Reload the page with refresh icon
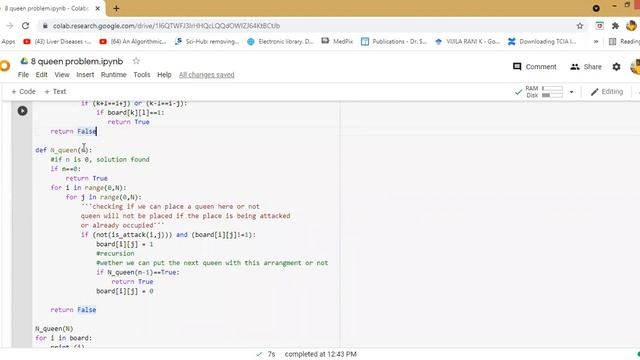Viewport: 640px width, 360px height. [x=25, y=26]
